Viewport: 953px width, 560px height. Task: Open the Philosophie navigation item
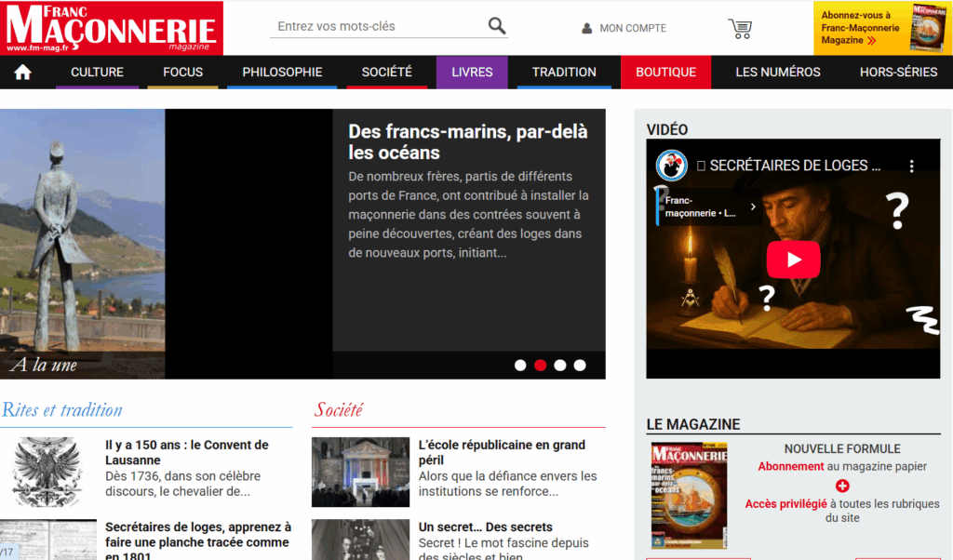click(282, 73)
